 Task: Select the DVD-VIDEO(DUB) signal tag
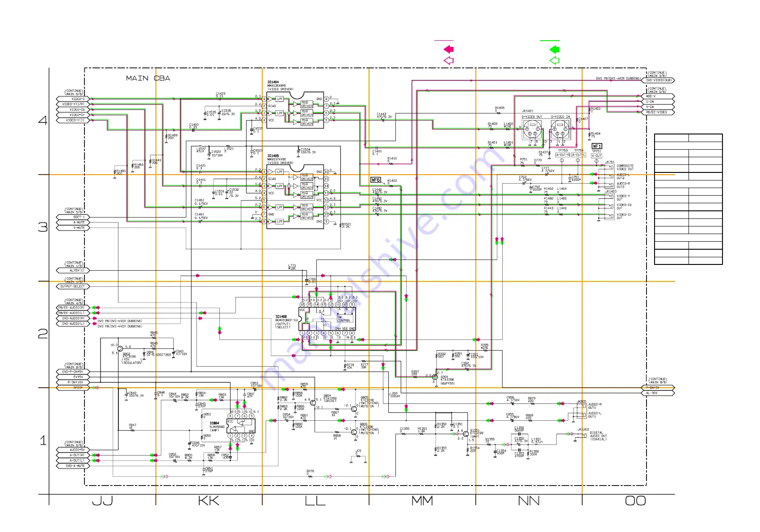tap(659, 80)
